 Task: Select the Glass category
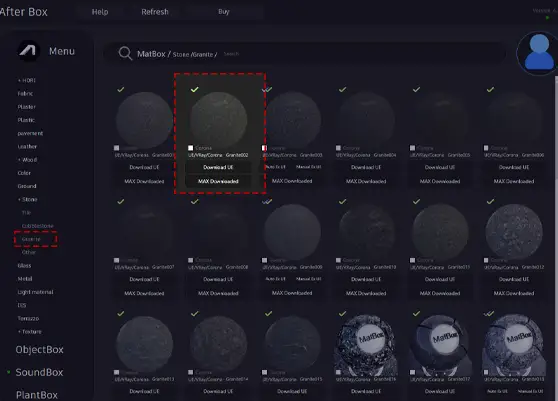click(24, 265)
